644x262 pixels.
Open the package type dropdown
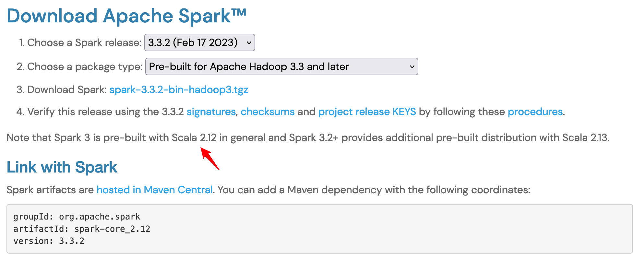(x=281, y=66)
